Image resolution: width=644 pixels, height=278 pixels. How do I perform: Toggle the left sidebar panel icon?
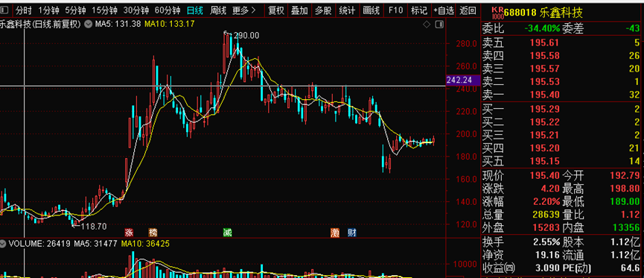coord(4,10)
